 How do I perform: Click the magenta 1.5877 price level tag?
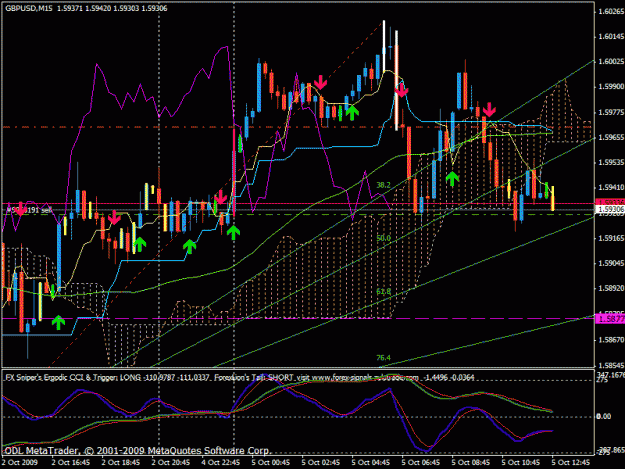(610, 319)
